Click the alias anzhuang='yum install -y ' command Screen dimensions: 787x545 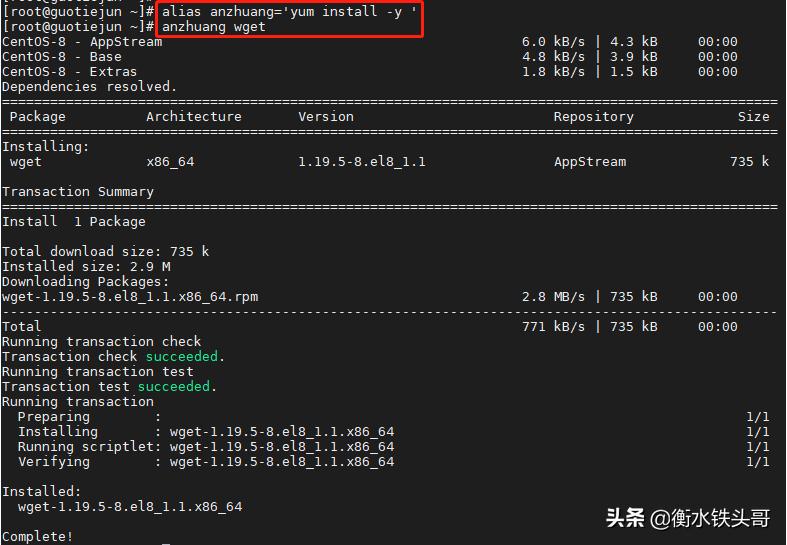pyautogui.click(x=289, y=12)
